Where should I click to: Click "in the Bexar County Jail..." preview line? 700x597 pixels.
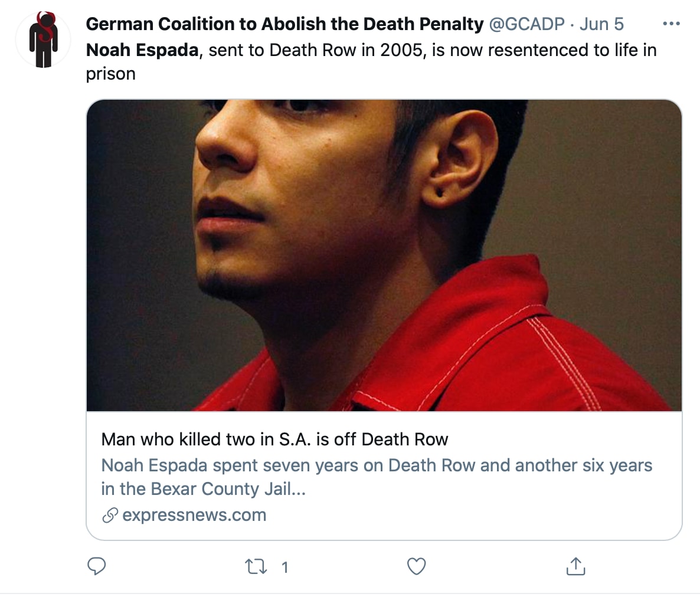203,489
